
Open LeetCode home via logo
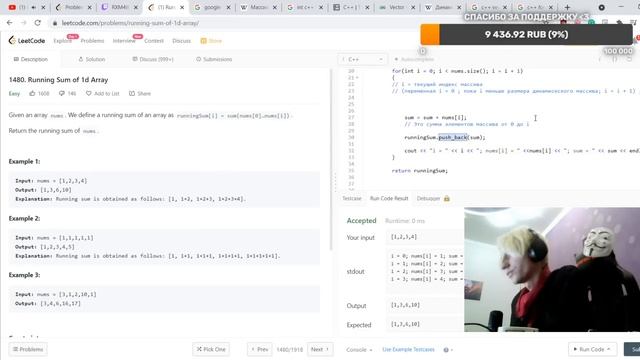27,40
